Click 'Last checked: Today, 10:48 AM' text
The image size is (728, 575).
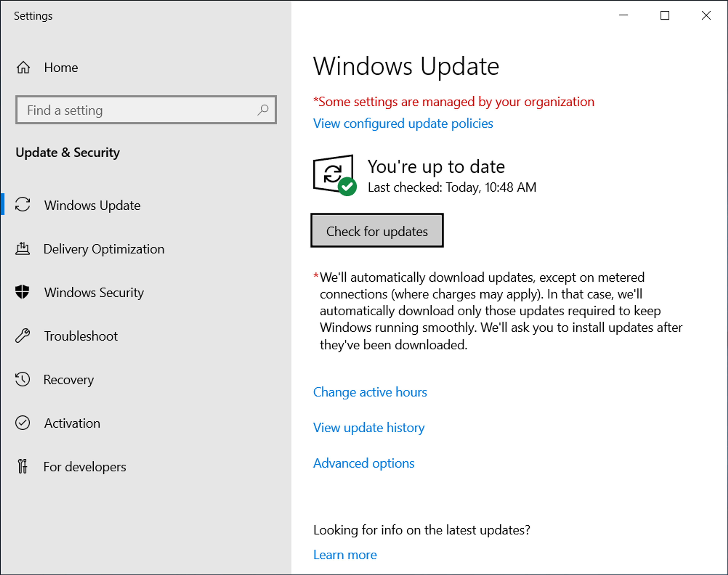(452, 187)
